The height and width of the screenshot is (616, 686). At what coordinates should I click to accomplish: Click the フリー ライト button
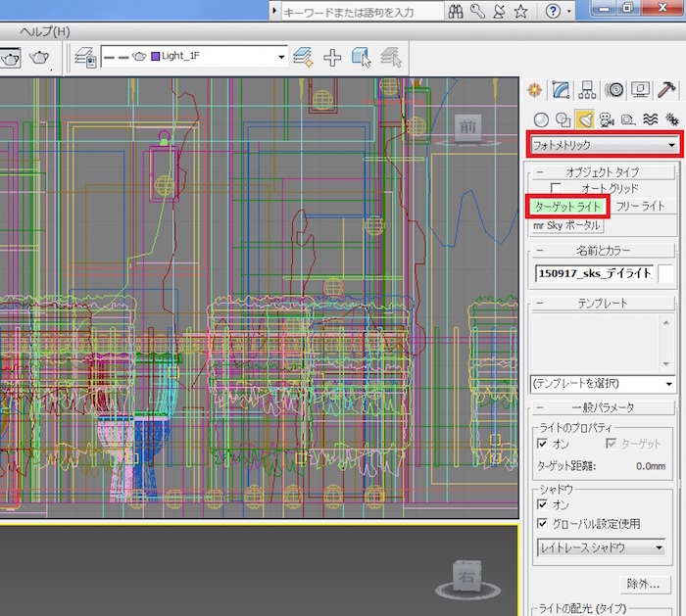coord(640,207)
